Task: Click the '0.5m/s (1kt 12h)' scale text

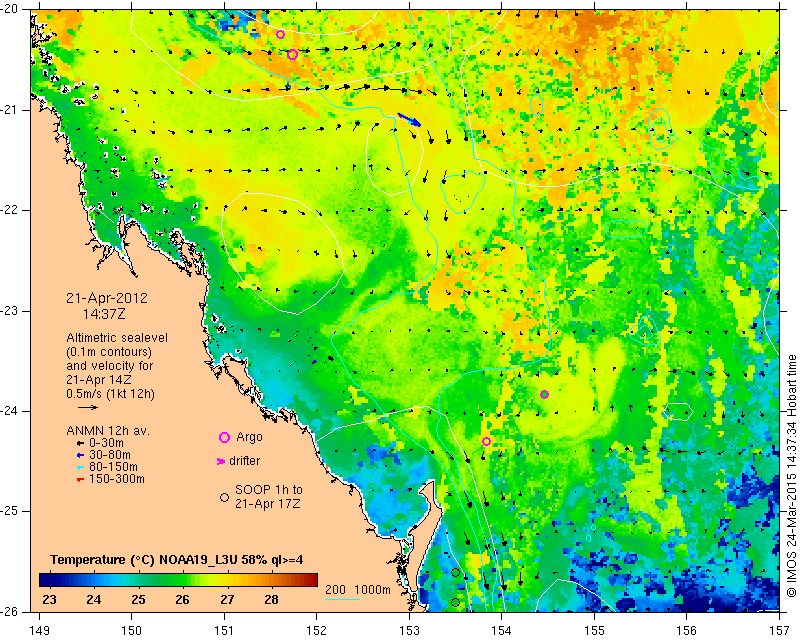Action: coord(110,394)
